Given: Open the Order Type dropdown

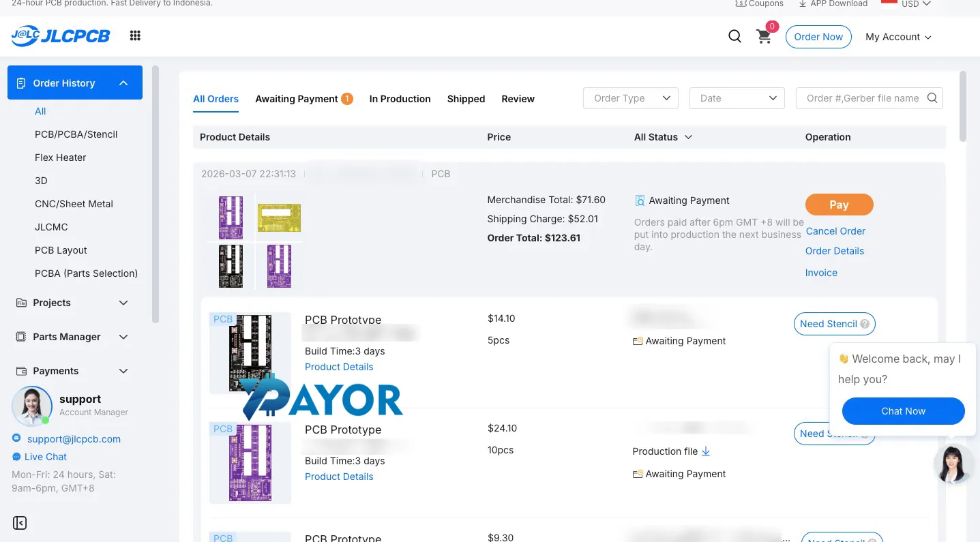Looking at the screenshot, I should [x=631, y=98].
